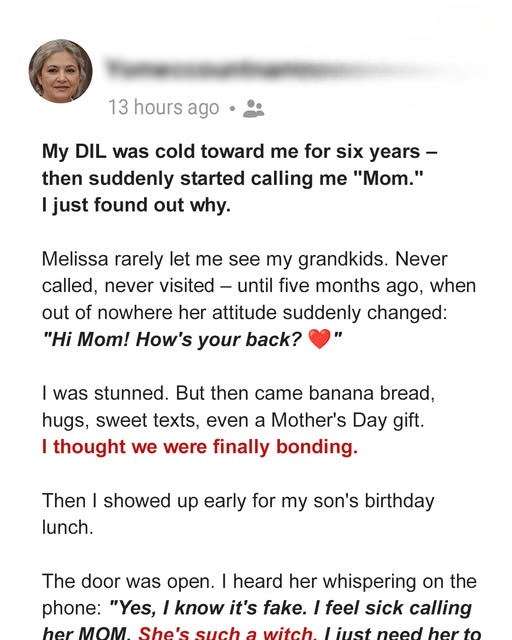Screen dimensions: 512x640
Task: Click the friends audience icon
Action: (254, 109)
